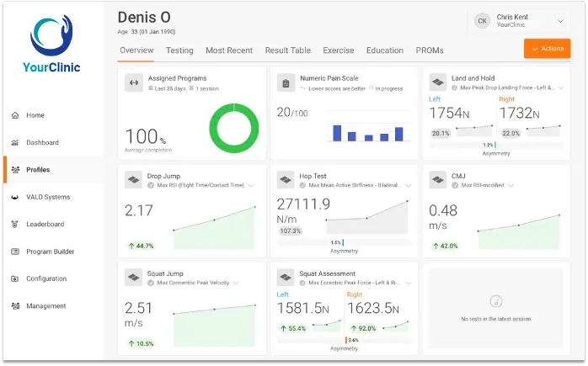Screen dimensions: 588x366
Task: Click the Numeric Pain Scale clipboard icon
Action: tap(286, 82)
